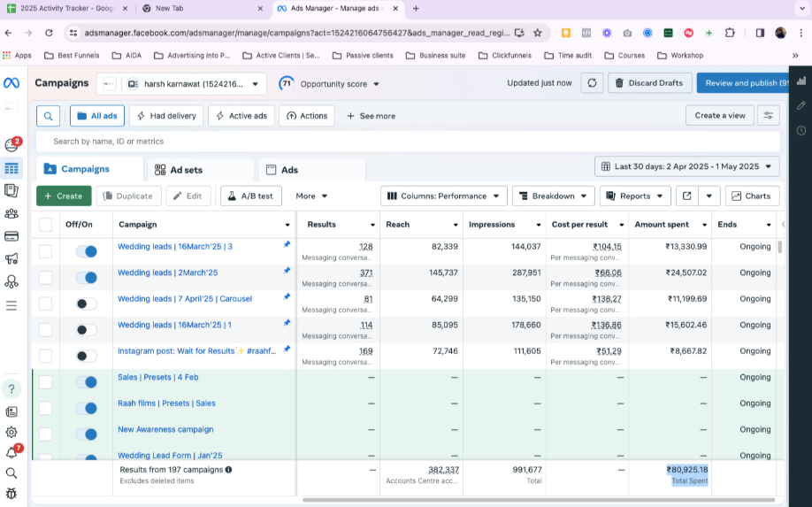Click the refresh data icon button
812x507 pixels.
coord(592,83)
